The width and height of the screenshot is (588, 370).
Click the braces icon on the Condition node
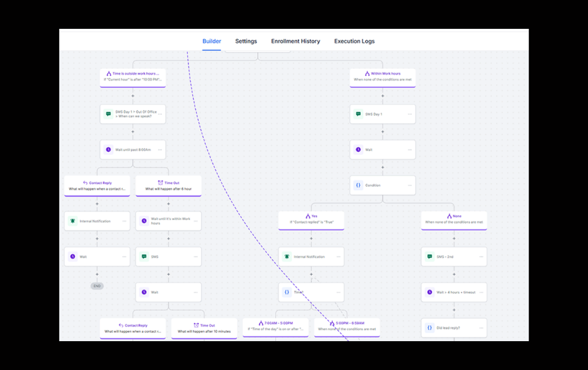pos(358,186)
